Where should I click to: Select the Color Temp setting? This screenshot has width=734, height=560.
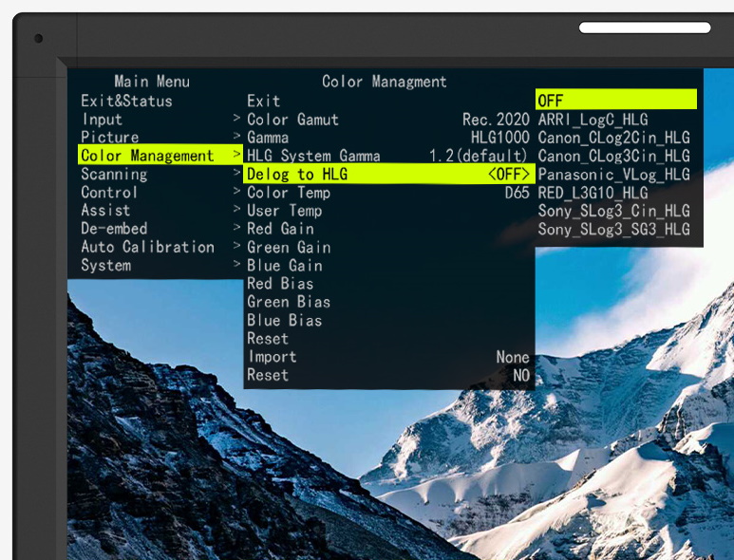(x=289, y=193)
